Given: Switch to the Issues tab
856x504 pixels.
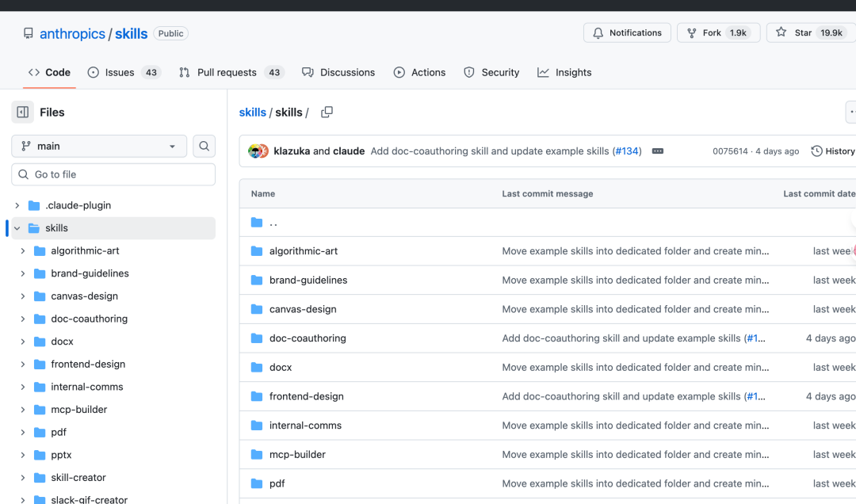Looking at the screenshot, I should tap(120, 72).
